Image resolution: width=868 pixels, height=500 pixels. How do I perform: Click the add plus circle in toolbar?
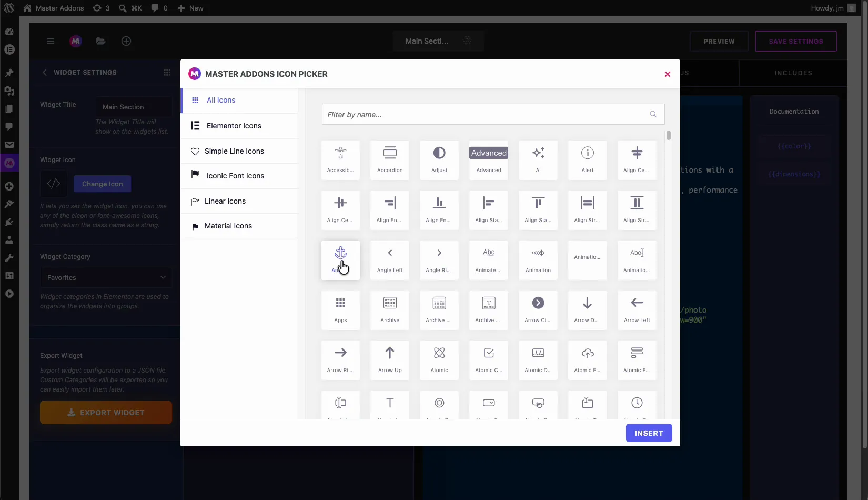coord(126,41)
